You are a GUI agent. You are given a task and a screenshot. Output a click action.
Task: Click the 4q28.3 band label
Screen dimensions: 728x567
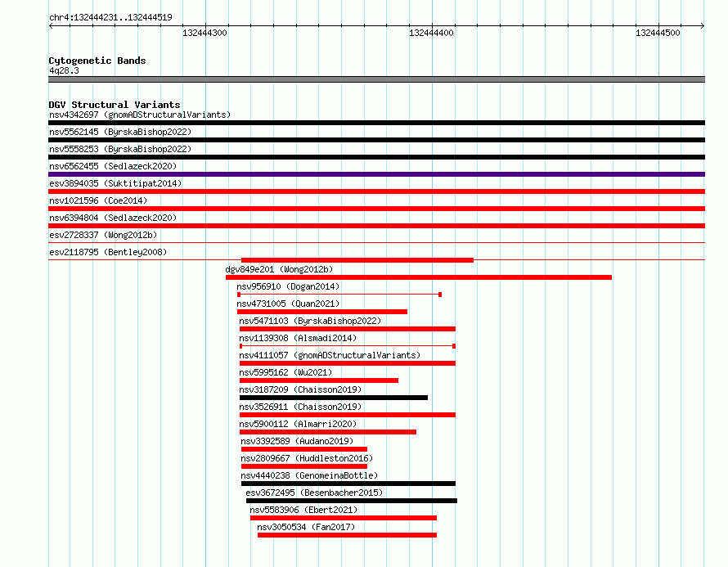64,70
